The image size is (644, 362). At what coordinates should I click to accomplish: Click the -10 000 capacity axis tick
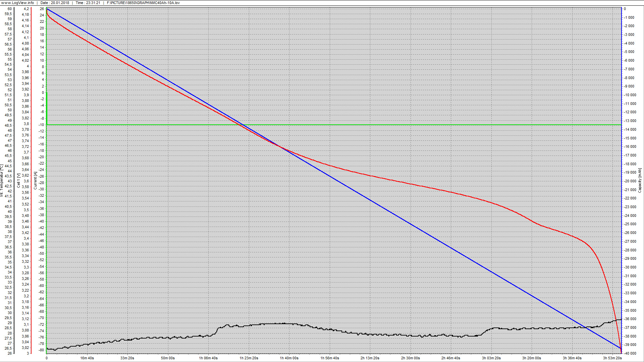click(630, 95)
